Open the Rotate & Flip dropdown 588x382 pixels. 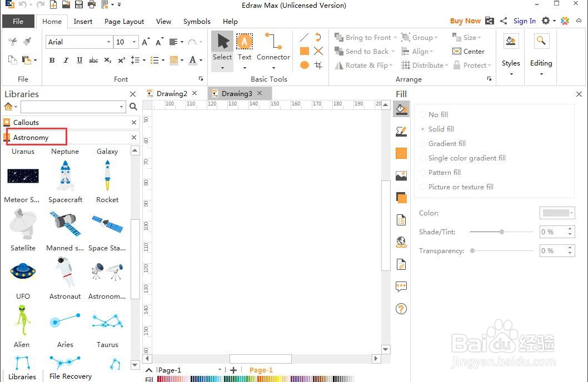(x=391, y=65)
